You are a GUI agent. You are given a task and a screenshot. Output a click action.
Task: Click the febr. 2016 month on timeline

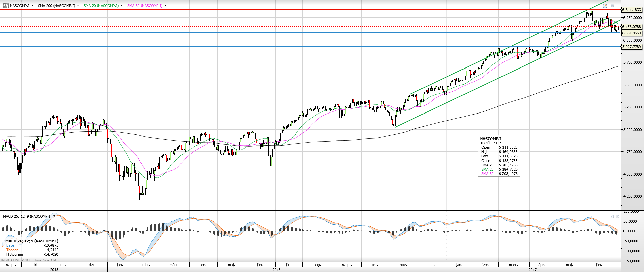coord(146,265)
